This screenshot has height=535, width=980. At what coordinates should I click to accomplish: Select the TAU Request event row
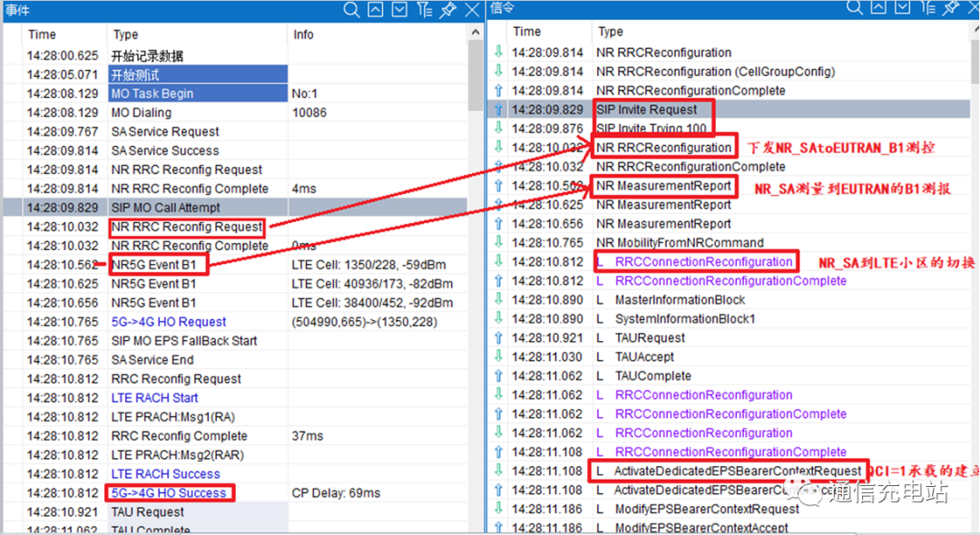234,512
